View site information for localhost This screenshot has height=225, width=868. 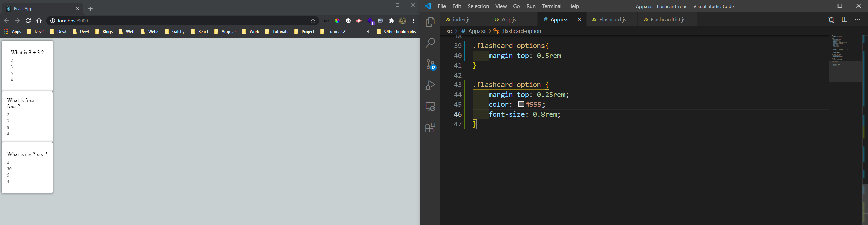53,21
